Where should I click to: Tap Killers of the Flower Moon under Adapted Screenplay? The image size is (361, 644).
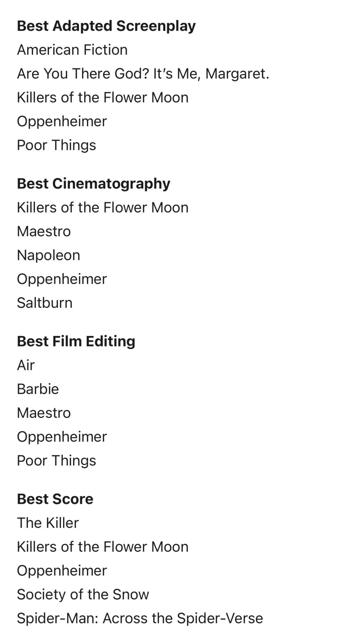click(103, 98)
